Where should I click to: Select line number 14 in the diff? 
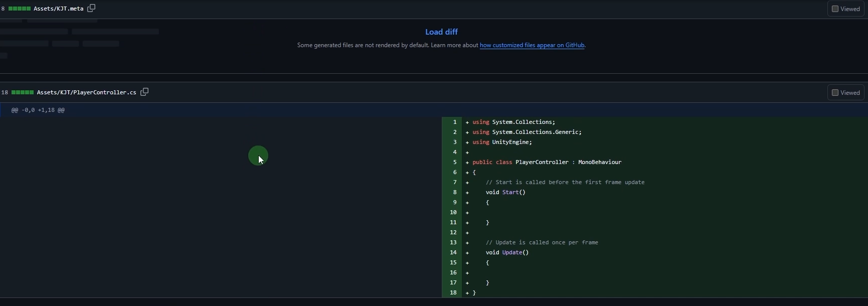pyautogui.click(x=452, y=252)
